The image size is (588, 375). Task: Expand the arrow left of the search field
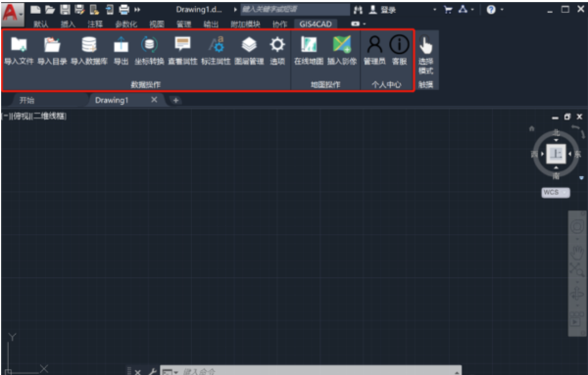coord(235,10)
